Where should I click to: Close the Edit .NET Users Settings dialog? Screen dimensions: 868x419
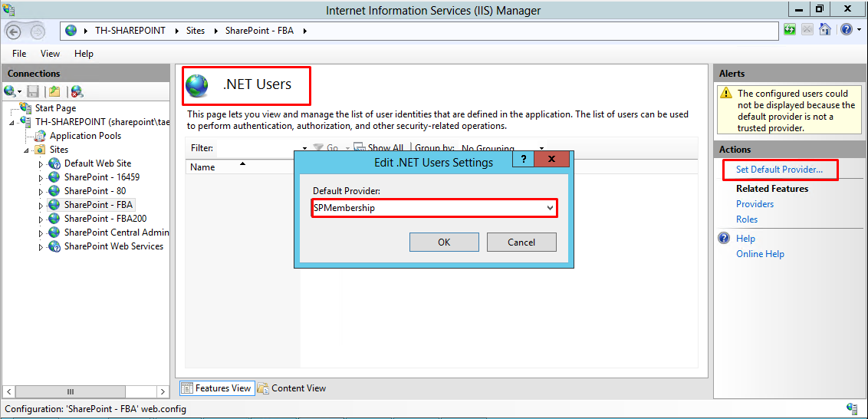(552, 159)
